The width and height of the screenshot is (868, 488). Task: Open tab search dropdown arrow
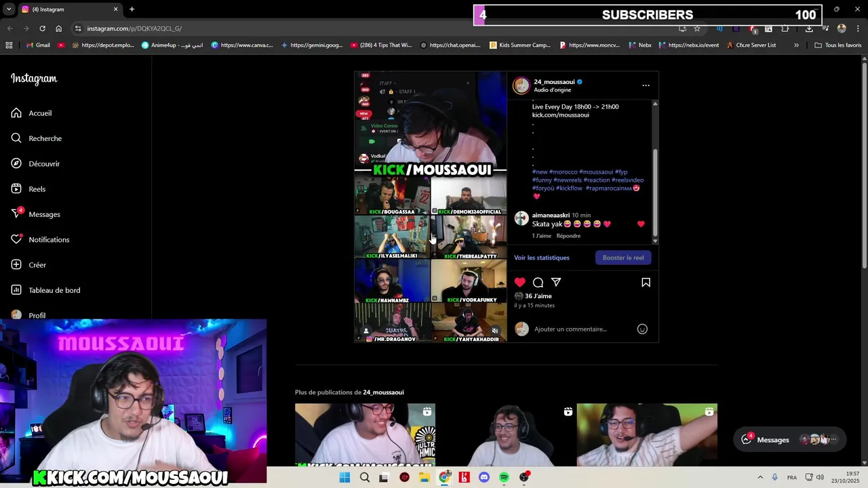click(x=8, y=9)
